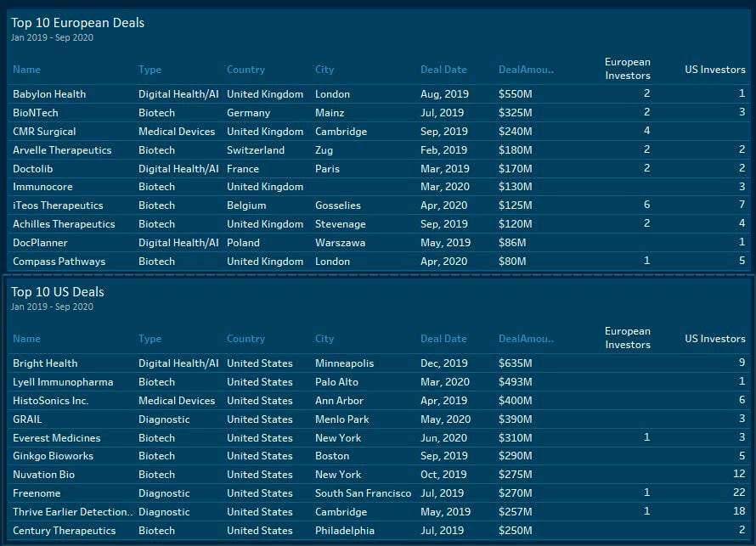Select the $635M deal amount cell
Viewport: 756px width, 546px height.
pyautogui.click(x=515, y=363)
